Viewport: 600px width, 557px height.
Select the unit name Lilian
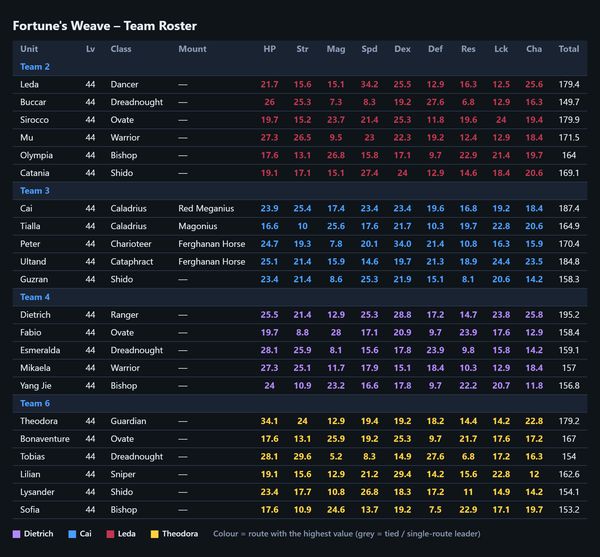tap(30, 474)
